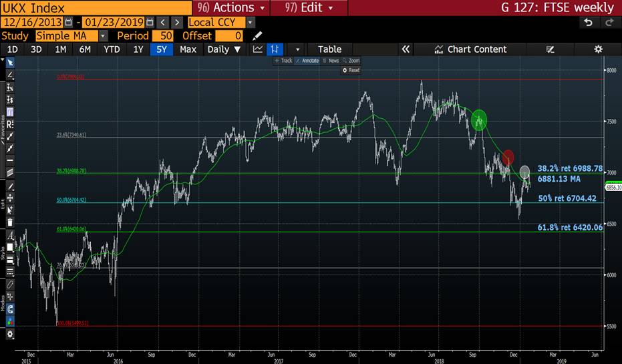The height and width of the screenshot is (364, 622).
Task: Select the price change measuring tool
Action: [10, 100]
